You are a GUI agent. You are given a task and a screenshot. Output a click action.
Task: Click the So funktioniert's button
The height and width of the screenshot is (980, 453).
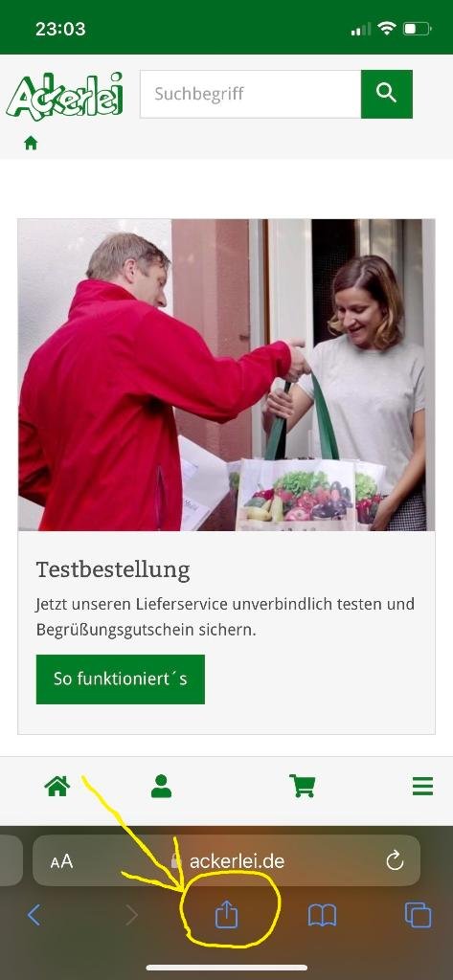(x=120, y=679)
